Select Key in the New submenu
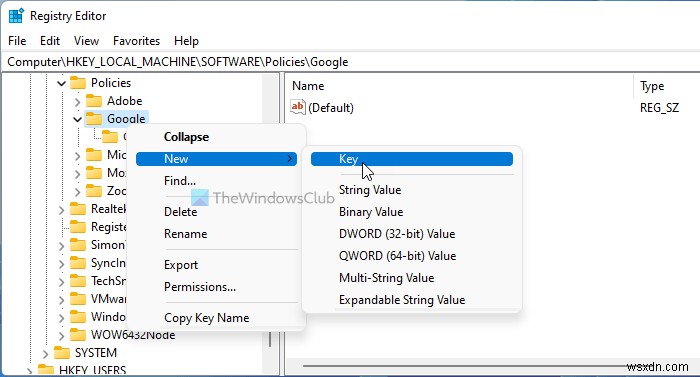 [412, 159]
